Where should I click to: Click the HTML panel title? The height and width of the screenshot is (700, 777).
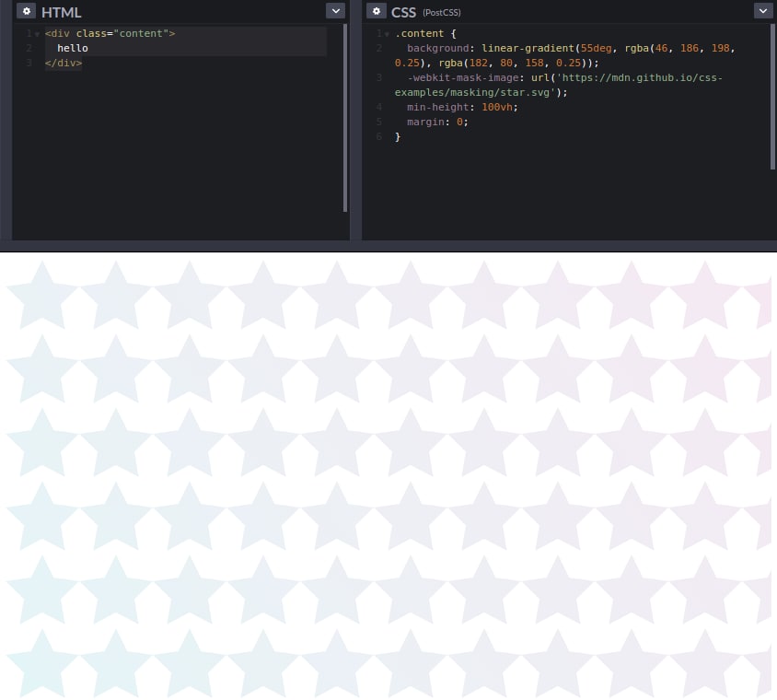[61, 12]
